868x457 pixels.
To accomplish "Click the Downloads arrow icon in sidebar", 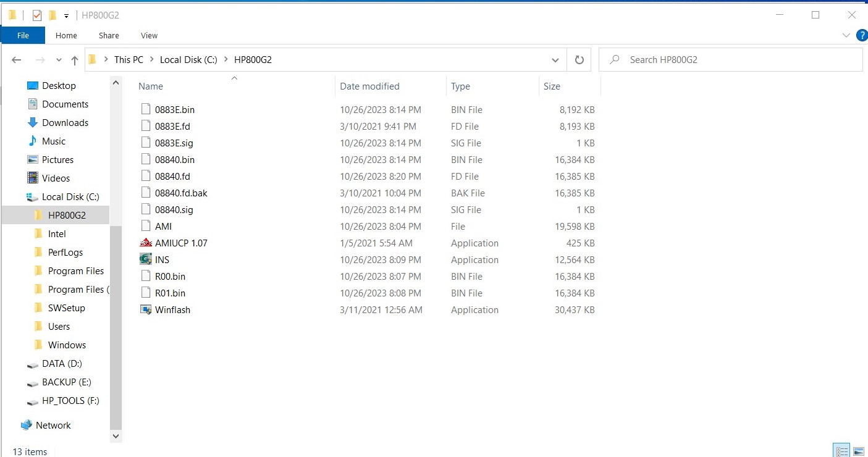I will click(33, 122).
